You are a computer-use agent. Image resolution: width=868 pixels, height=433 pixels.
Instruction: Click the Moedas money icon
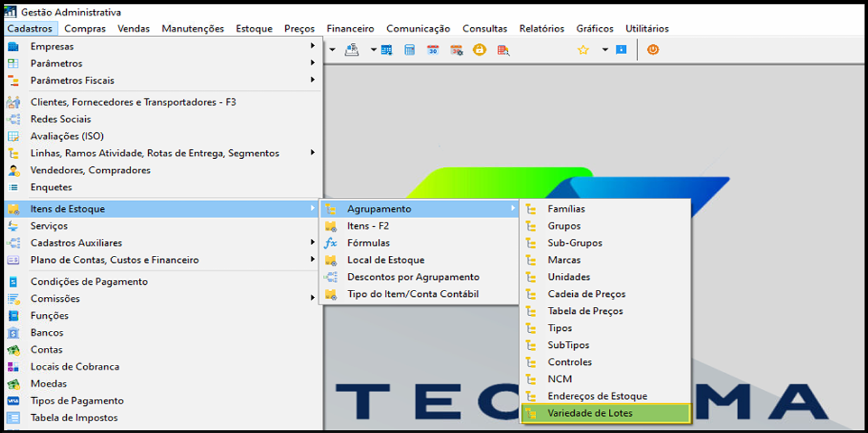tap(13, 384)
